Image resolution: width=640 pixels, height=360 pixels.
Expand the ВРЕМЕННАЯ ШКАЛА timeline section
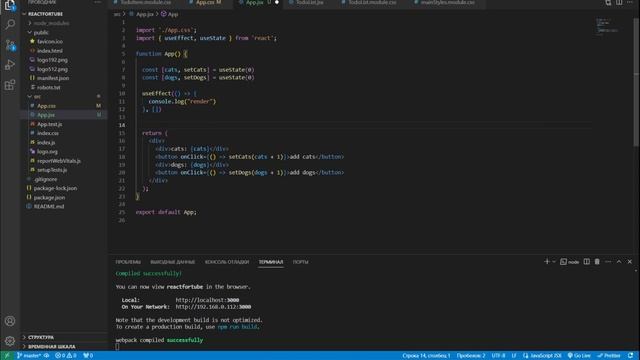point(51,346)
